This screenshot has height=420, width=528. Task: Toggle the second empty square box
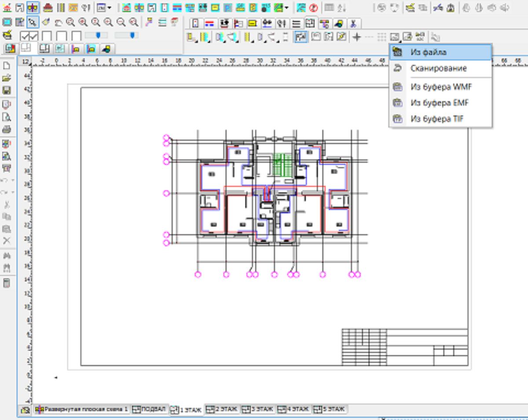[x=62, y=36]
